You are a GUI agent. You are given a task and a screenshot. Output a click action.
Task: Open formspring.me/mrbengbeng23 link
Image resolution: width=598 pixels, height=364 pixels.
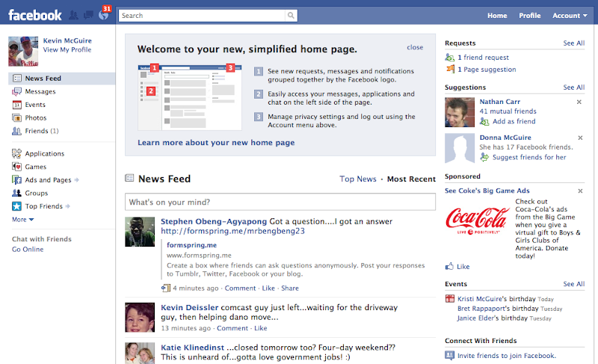click(232, 231)
